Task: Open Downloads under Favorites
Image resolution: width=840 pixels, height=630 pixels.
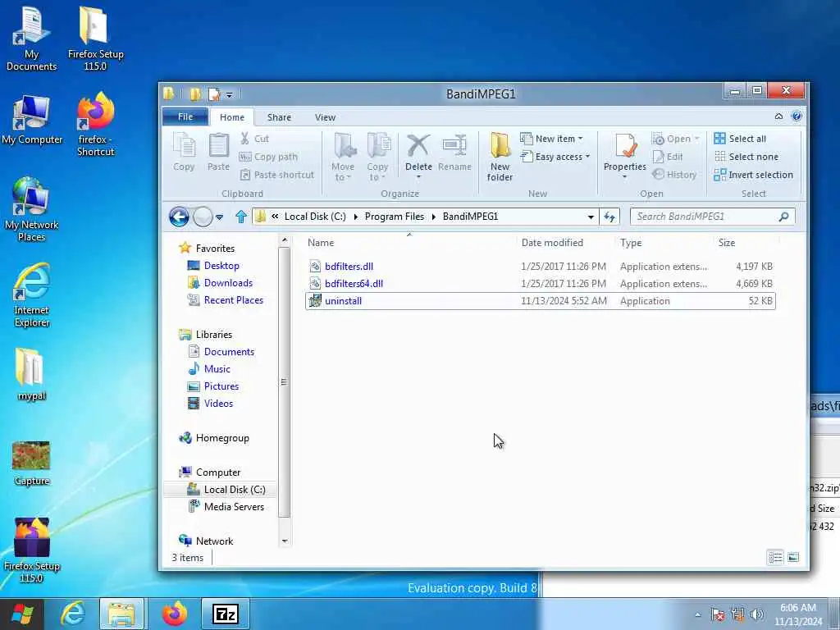Action: coord(228,283)
